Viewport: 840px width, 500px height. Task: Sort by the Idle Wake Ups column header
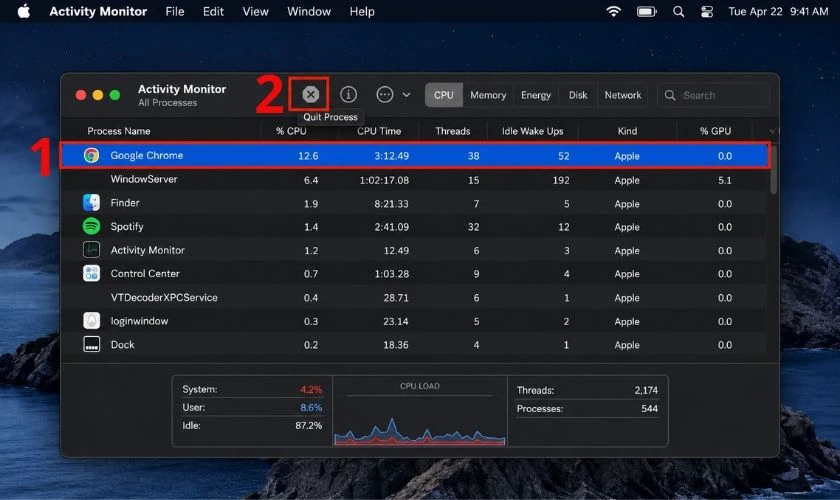(532, 131)
